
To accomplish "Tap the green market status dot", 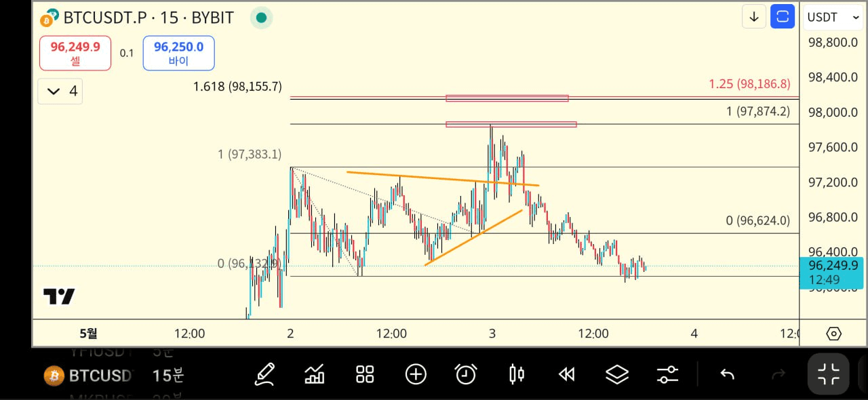I will (x=261, y=18).
